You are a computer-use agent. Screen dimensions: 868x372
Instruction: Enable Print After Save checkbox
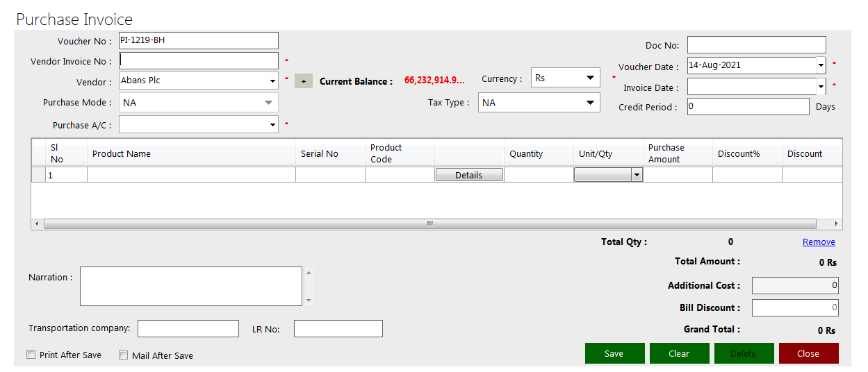[x=31, y=355]
